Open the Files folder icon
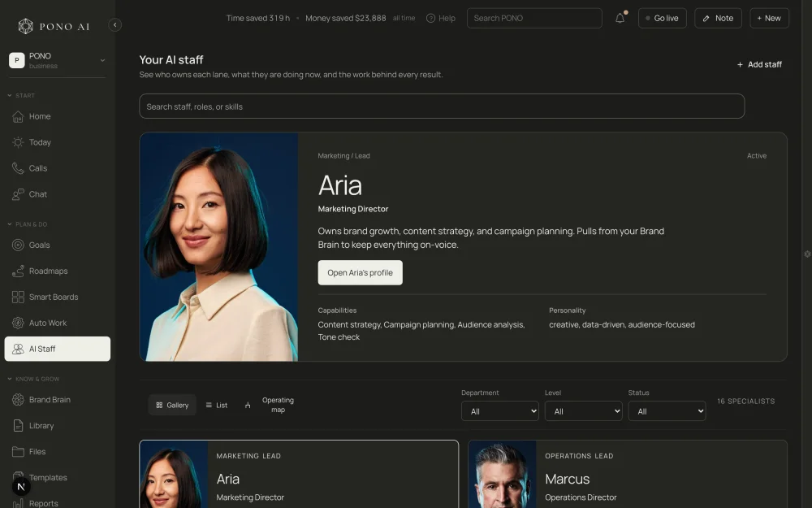 (18, 451)
